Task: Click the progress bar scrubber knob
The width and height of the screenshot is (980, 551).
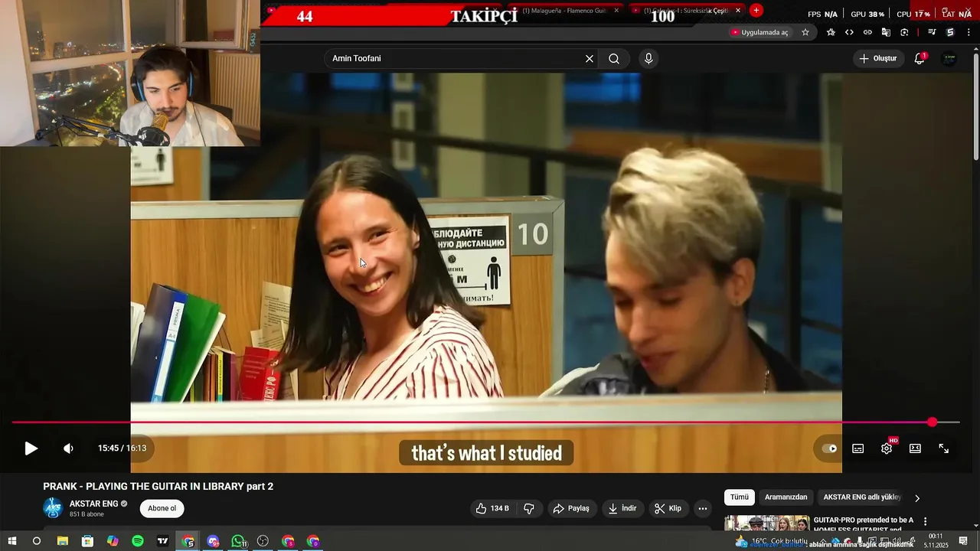Action: tap(932, 422)
